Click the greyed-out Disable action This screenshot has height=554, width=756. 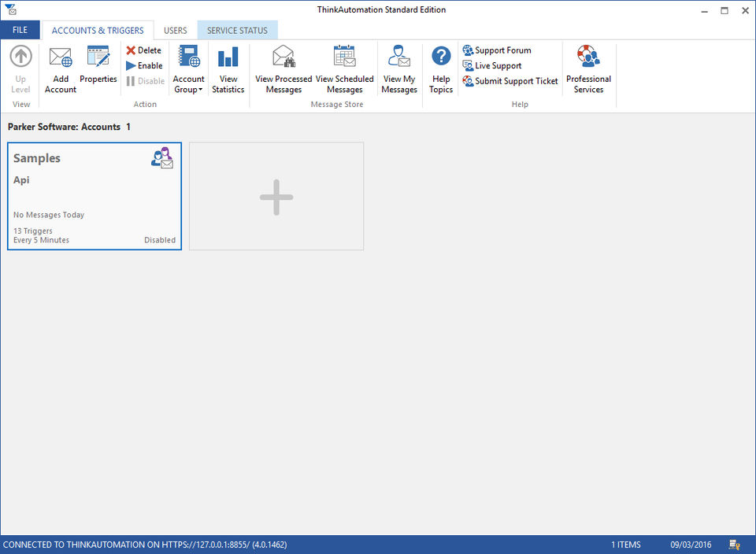coord(145,81)
